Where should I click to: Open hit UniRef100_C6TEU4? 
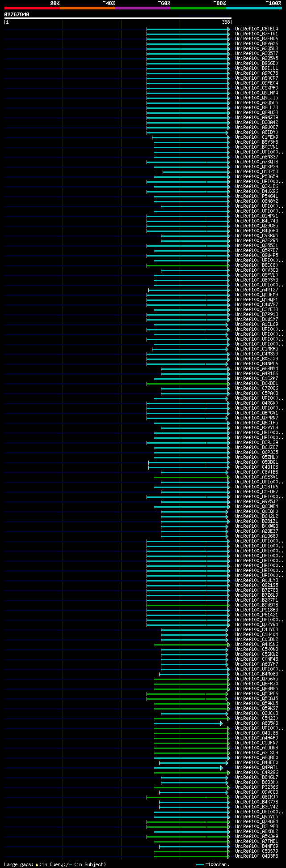(257, 29)
